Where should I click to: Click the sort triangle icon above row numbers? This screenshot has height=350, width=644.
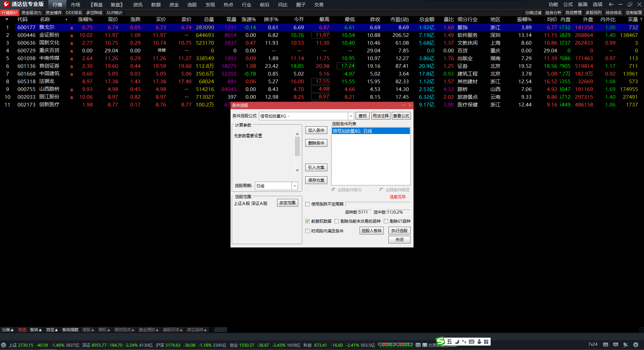(7, 19)
